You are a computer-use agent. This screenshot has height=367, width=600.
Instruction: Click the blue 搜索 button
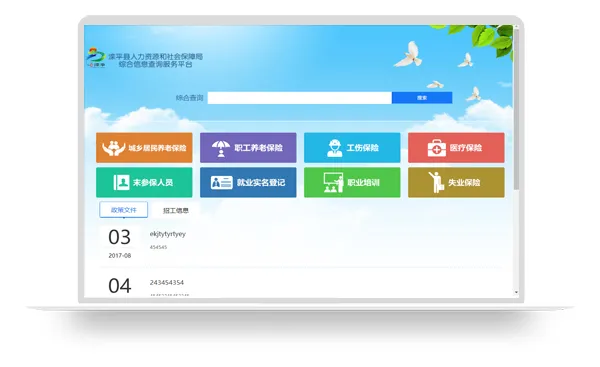click(x=422, y=98)
